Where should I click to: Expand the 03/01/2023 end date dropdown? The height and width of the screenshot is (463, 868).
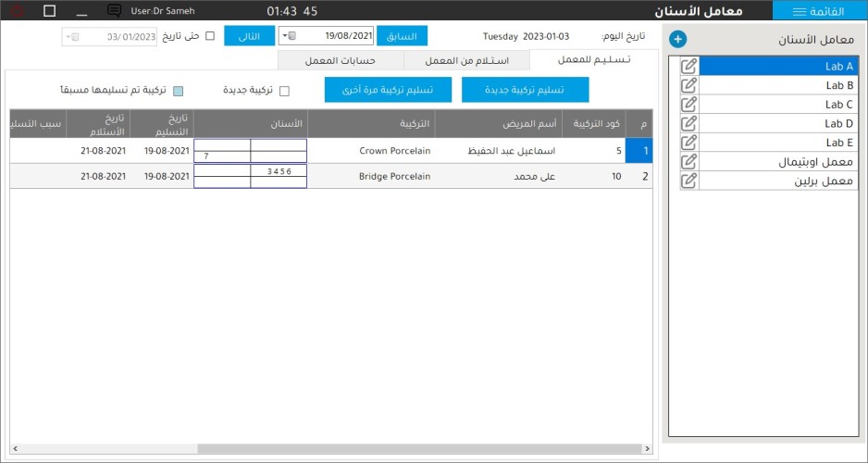coord(68,37)
